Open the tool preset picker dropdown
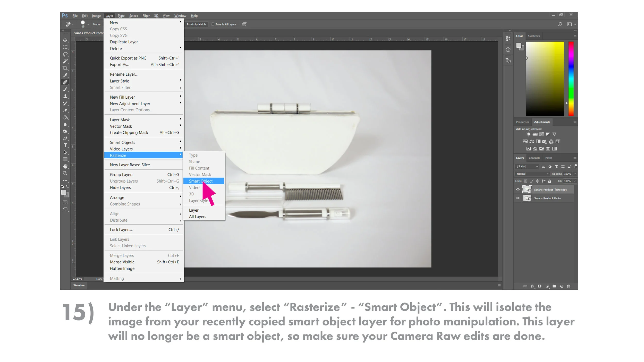Screen dimensions: 644x362 (73, 25)
